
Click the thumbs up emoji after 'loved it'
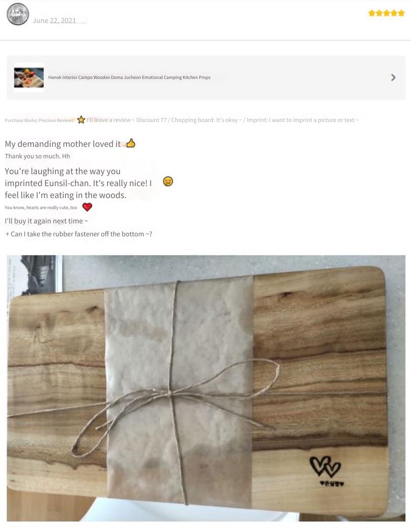click(x=131, y=144)
